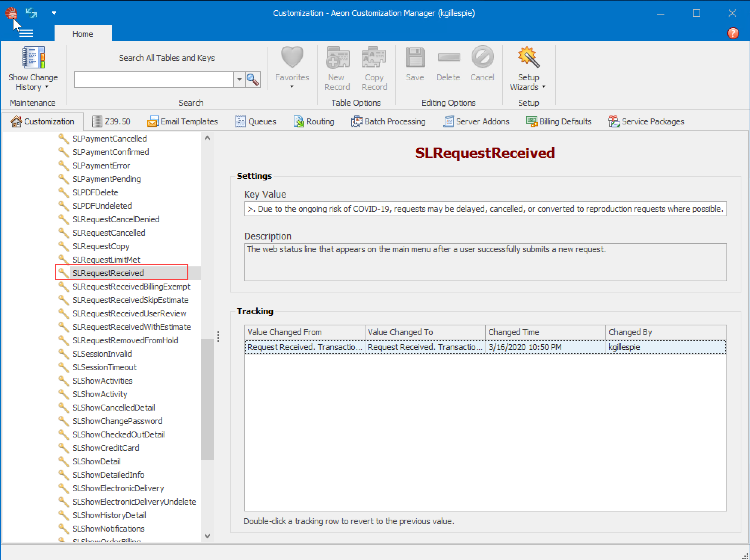Click the Help question mark button
This screenshot has width=750, height=560.
[732, 33]
